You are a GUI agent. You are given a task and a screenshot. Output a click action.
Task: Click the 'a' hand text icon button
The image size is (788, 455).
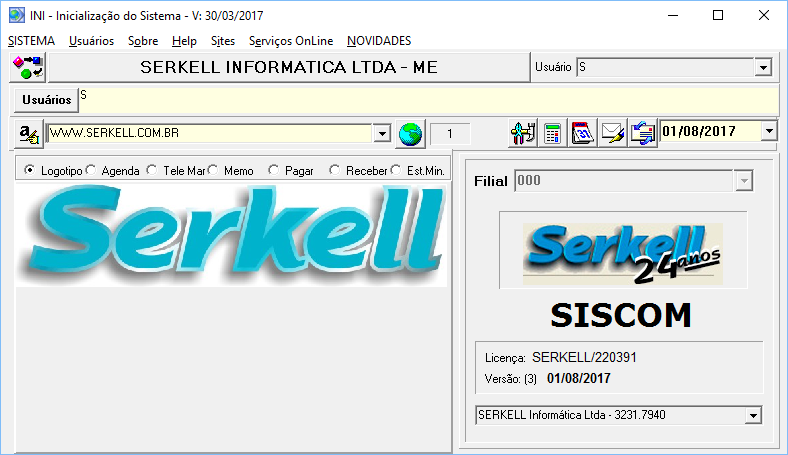[x=29, y=134]
